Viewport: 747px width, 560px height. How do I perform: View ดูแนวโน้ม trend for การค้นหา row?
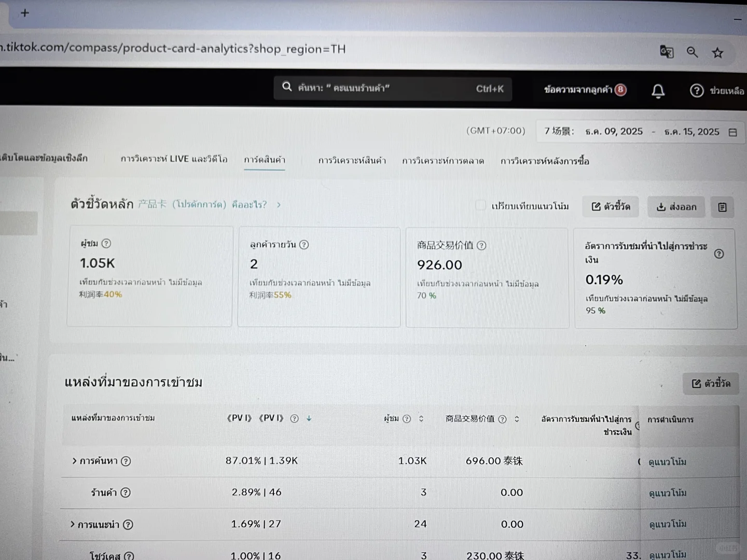coord(667,462)
